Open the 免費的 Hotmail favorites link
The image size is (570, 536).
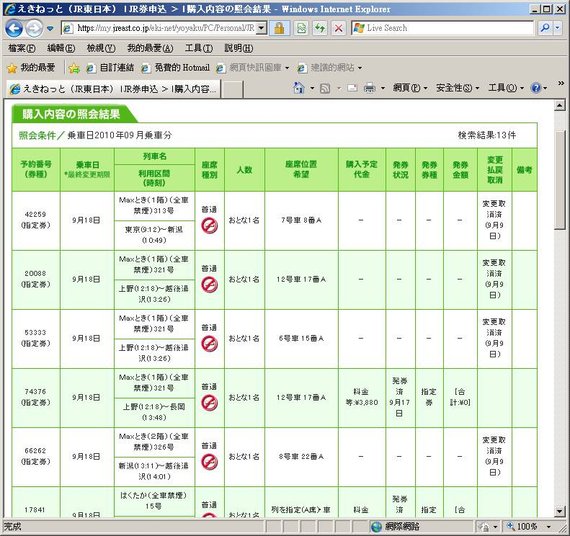pos(176,68)
